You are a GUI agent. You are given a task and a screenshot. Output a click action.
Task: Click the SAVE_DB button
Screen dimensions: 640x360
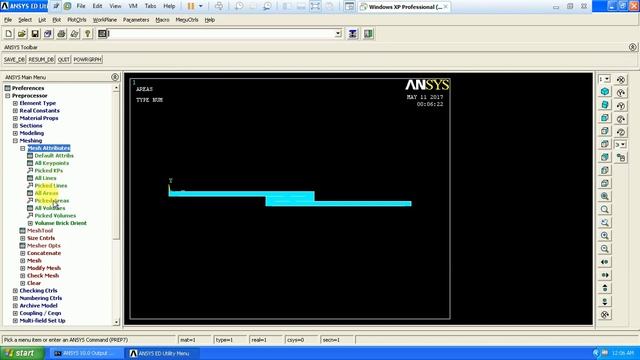(x=14, y=60)
